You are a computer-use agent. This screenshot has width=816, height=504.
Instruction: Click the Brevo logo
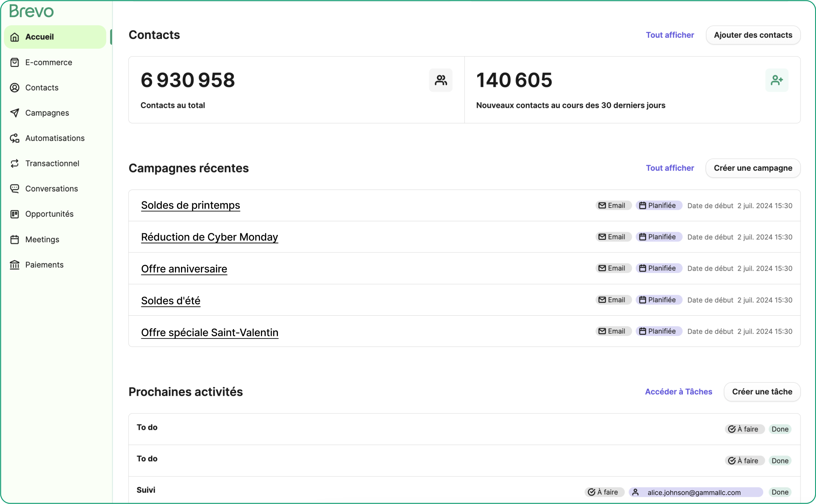pyautogui.click(x=31, y=11)
